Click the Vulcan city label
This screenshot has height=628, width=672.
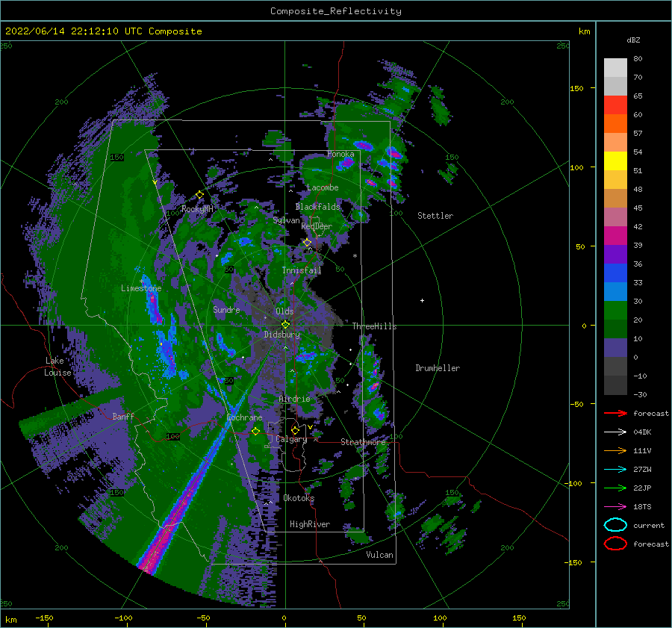380,555
